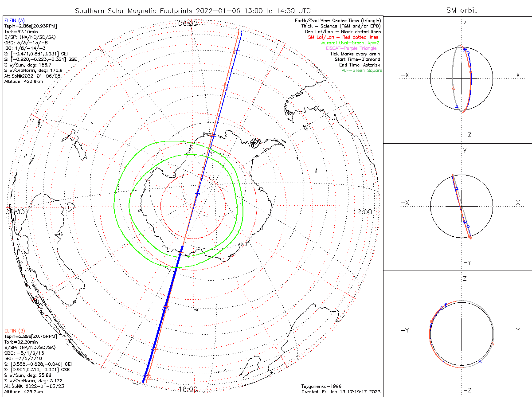Image resolution: width=532 pixels, height=399 pixels.
Task: Click 'S w/OrbNorm, deg: 175.9' line
Action: click(33, 70)
